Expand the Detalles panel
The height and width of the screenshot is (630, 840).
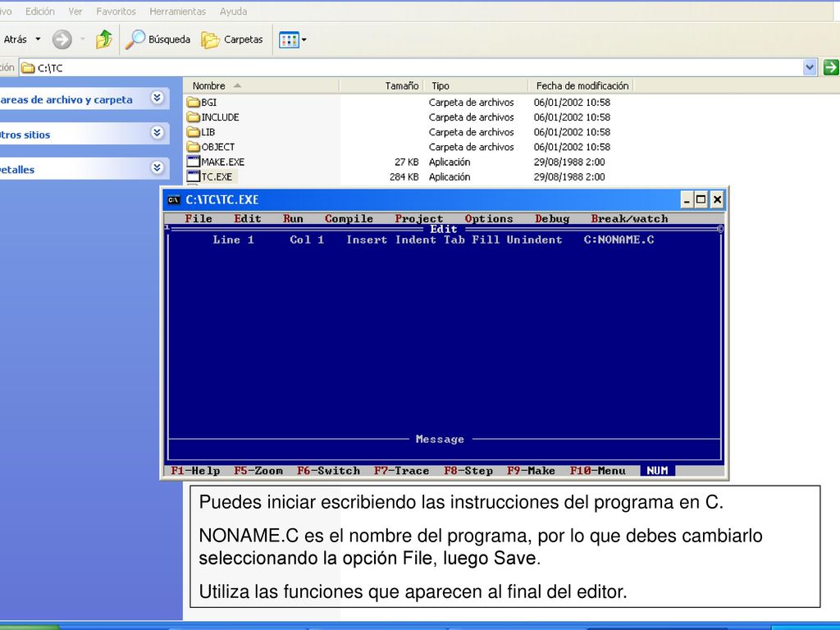coord(157,168)
